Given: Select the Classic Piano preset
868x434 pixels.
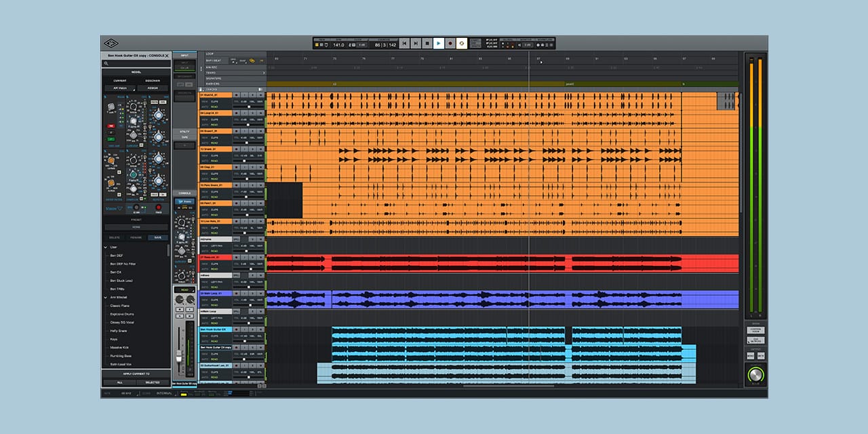Looking at the screenshot, I should point(120,306).
